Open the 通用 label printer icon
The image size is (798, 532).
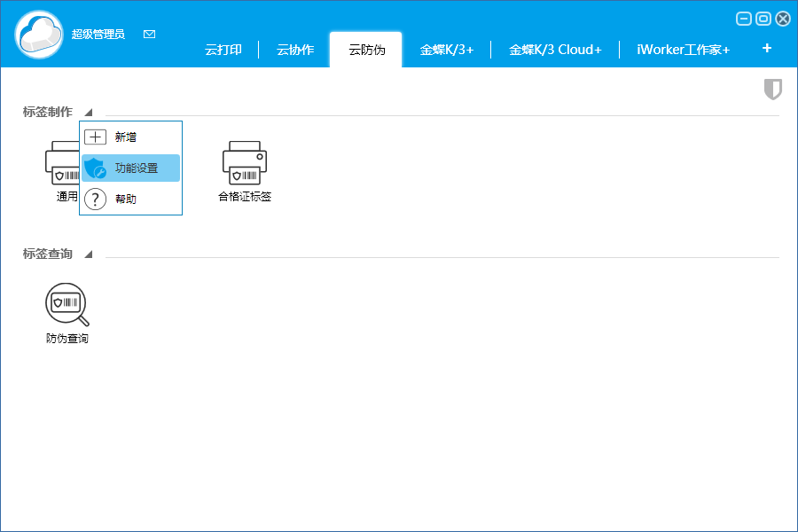(62, 163)
